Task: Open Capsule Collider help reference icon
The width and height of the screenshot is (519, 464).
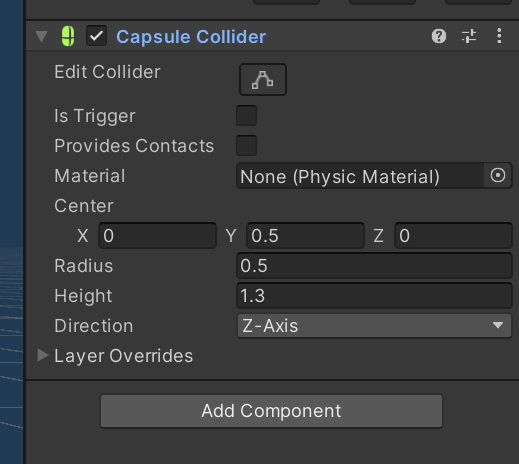Action: tap(439, 36)
